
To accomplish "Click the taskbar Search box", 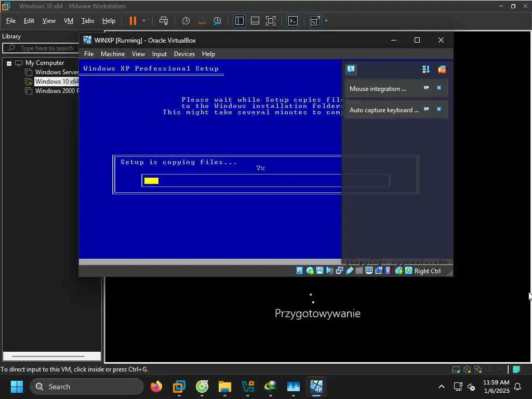I will tap(87, 387).
